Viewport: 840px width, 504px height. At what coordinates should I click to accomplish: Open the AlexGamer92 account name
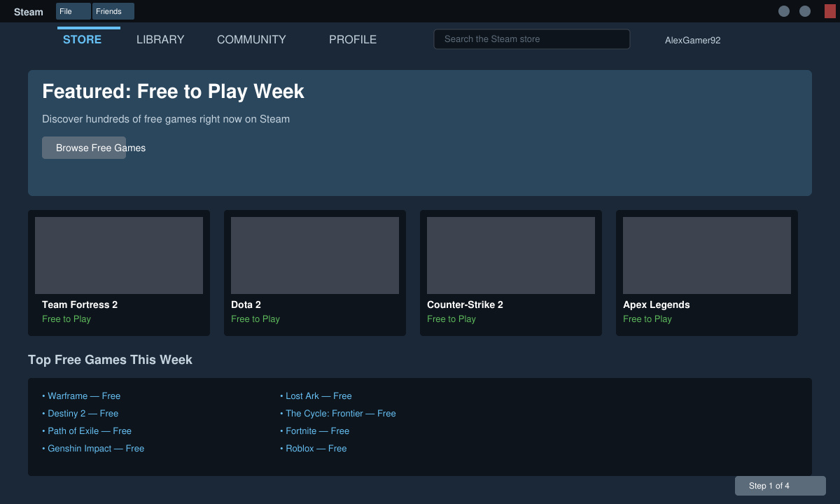[x=693, y=40]
